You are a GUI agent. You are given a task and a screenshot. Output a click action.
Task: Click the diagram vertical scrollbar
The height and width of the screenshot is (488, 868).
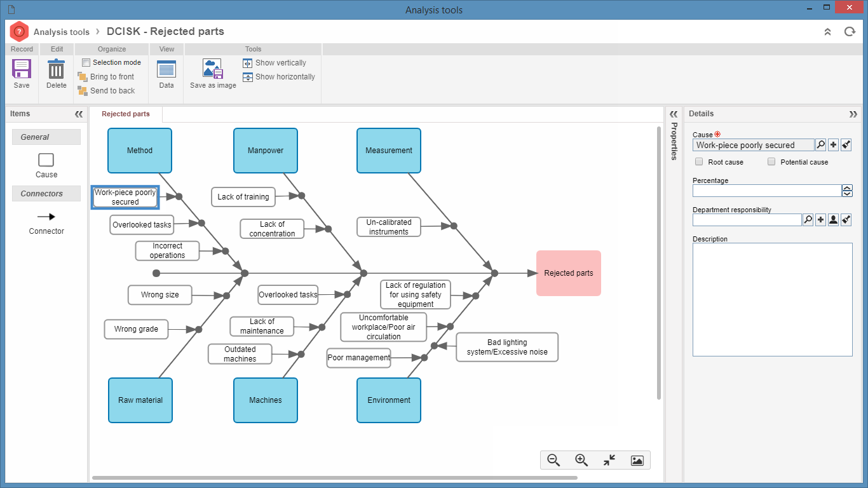pos(658,263)
